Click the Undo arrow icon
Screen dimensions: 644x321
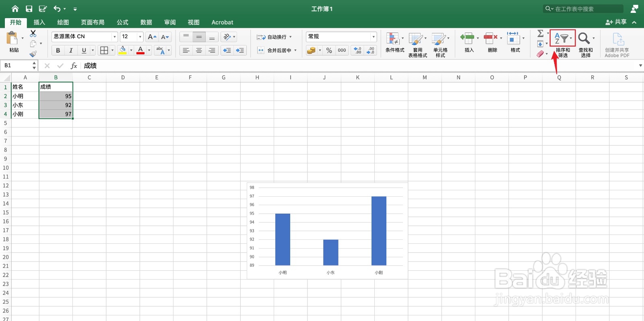57,8
